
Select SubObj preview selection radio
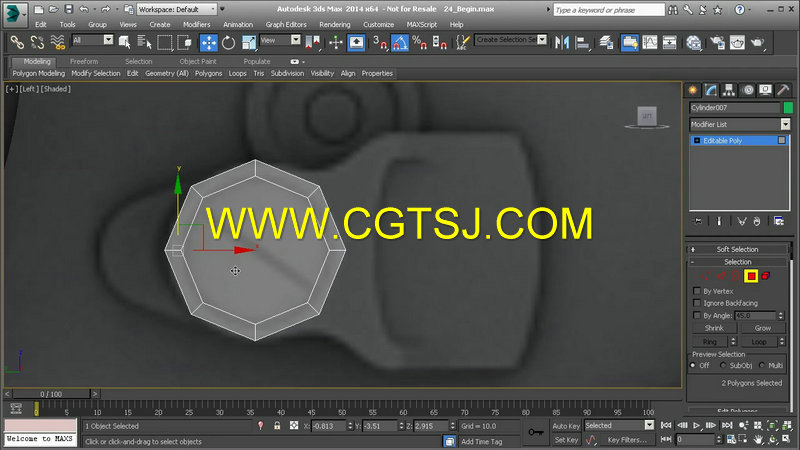pos(723,365)
